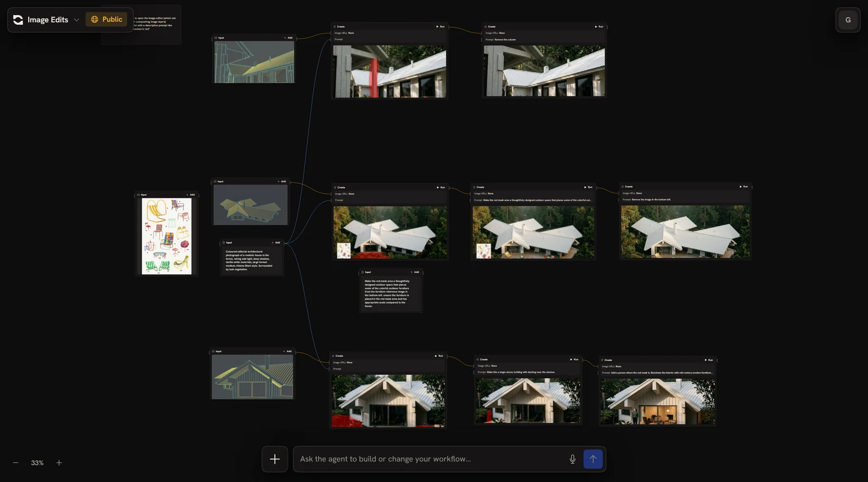Click the Image Edits workflow logo icon
This screenshot has width=868, height=482.
coord(18,20)
